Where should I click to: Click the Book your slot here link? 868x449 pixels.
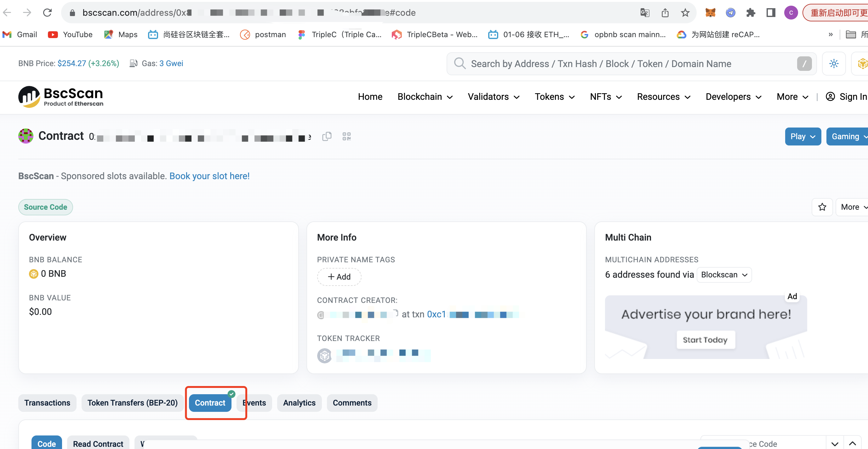point(209,176)
